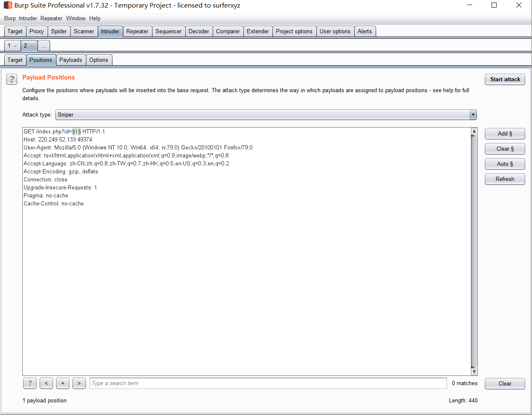Switch to the Comparer tab
532x415 pixels.
228,32
